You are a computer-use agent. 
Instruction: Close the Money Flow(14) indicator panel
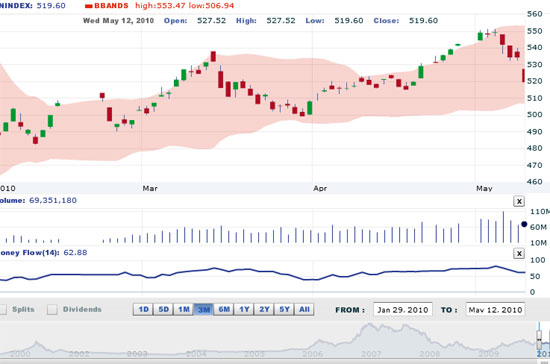pos(519,253)
